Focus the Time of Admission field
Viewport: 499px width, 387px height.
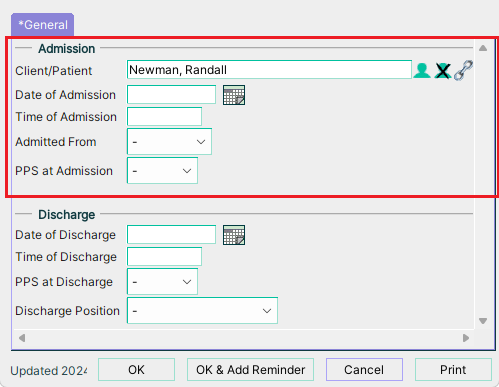pyautogui.click(x=164, y=117)
